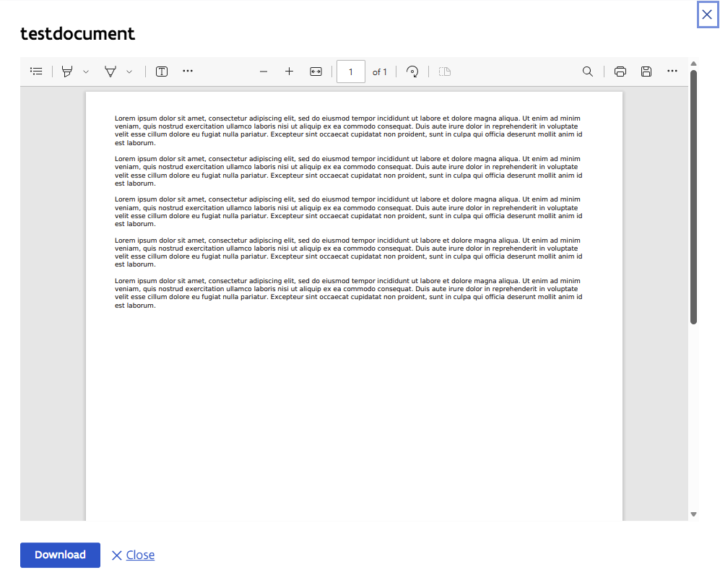Open more annotation tools ellipsis menu
720x588 pixels.
tap(188, 71)
